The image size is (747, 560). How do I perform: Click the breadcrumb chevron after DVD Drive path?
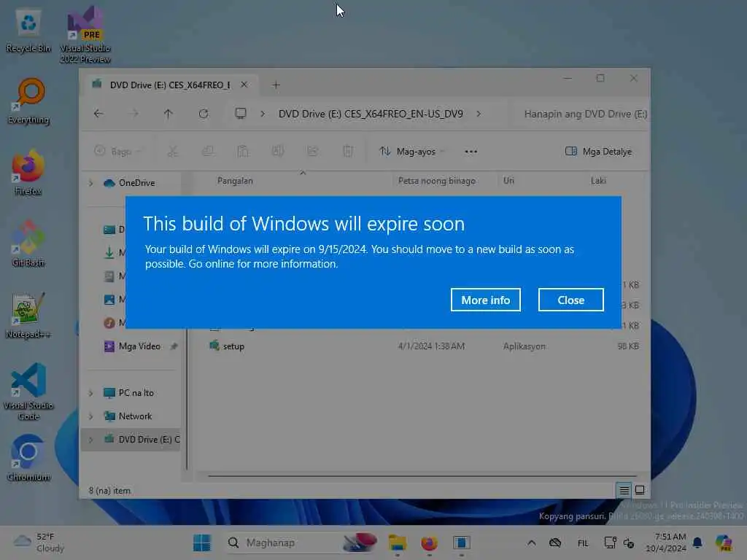(479, 114)
